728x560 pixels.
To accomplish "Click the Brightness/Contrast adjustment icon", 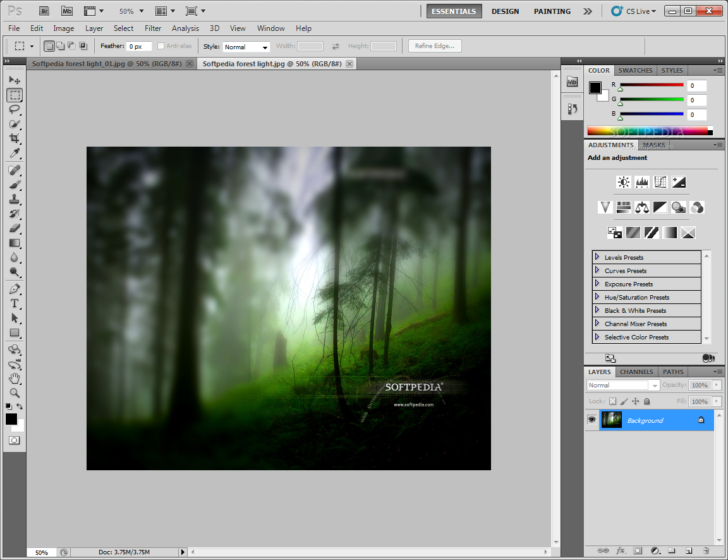I will (624, 182).
